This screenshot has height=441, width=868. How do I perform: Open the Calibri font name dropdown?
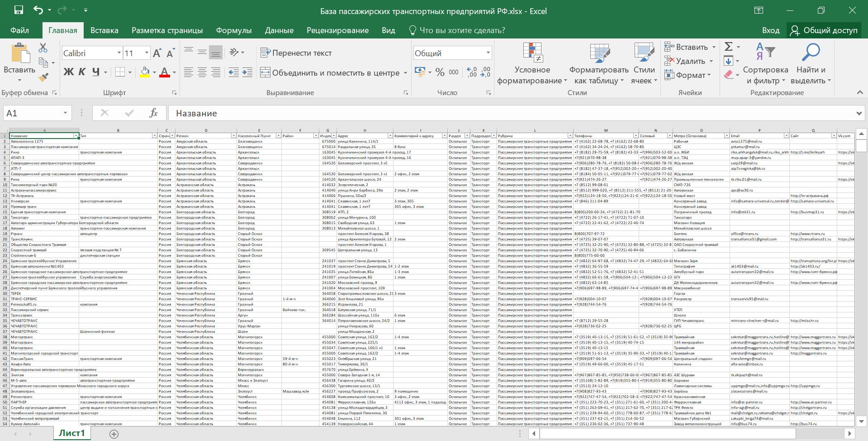pyautogui.click(x=119, y=53)
